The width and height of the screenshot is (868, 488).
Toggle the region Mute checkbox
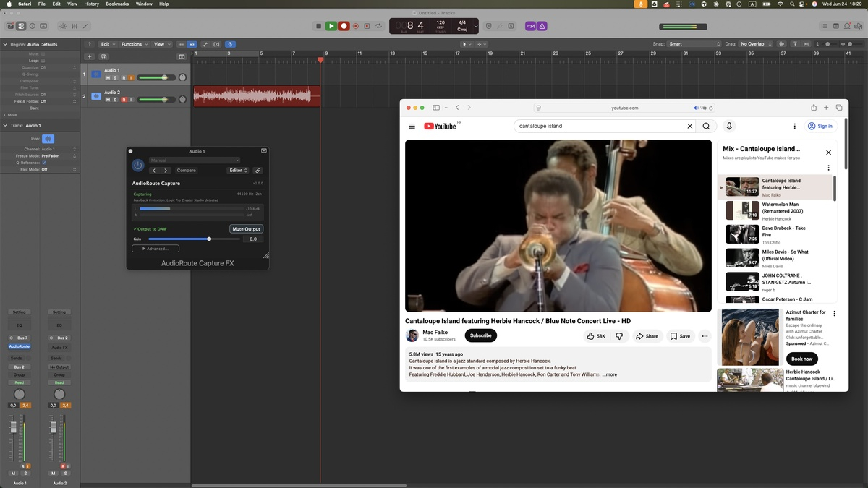tap(43, 54)
